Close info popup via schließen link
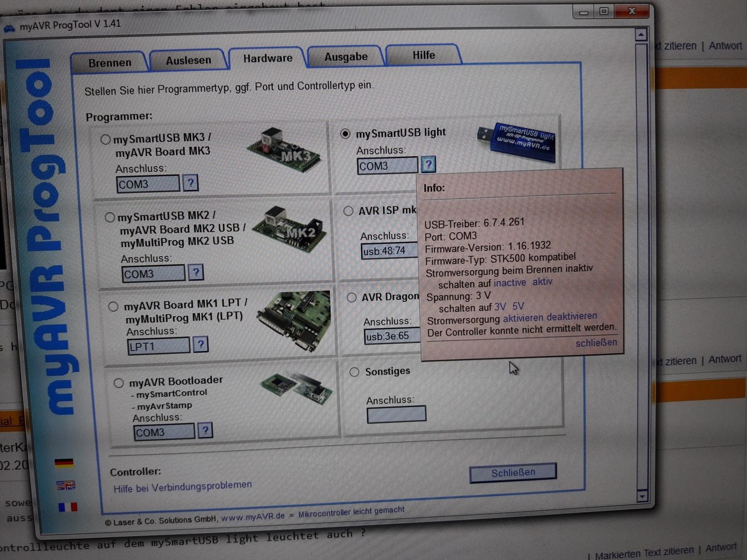 click(596, 342)
